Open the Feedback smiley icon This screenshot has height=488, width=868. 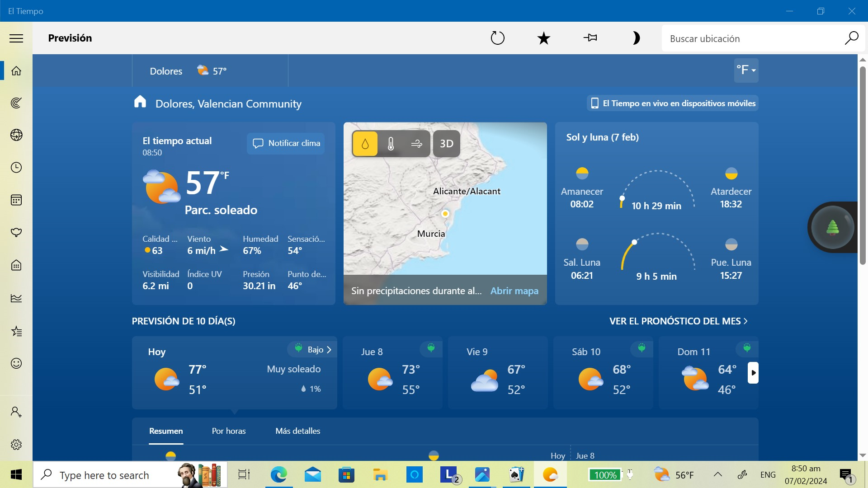16,363
